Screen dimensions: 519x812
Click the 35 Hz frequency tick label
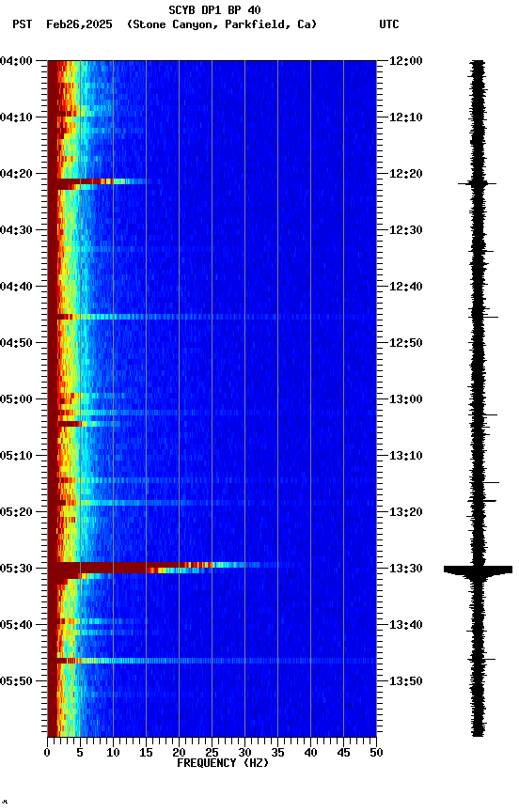[x=277, y=754]
